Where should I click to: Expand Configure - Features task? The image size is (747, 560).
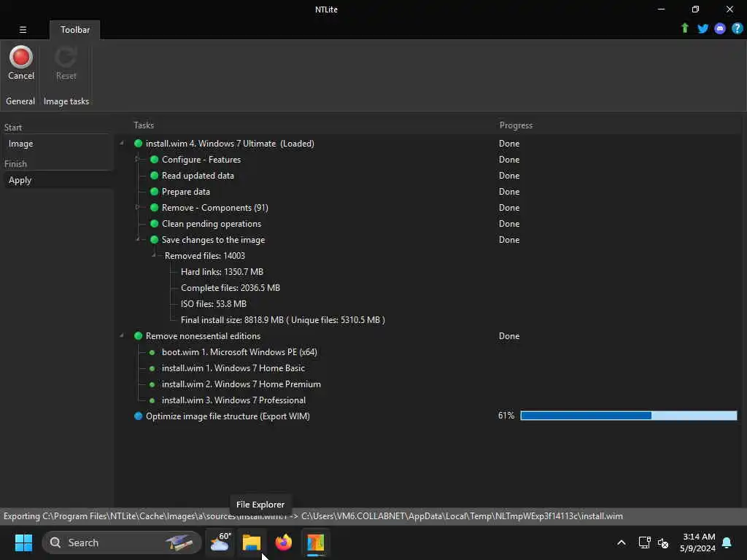137,159
